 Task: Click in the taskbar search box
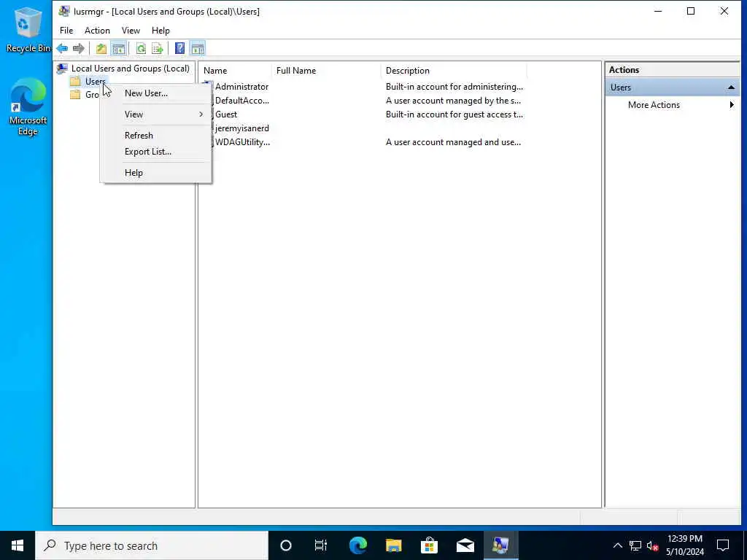(152, 545)
